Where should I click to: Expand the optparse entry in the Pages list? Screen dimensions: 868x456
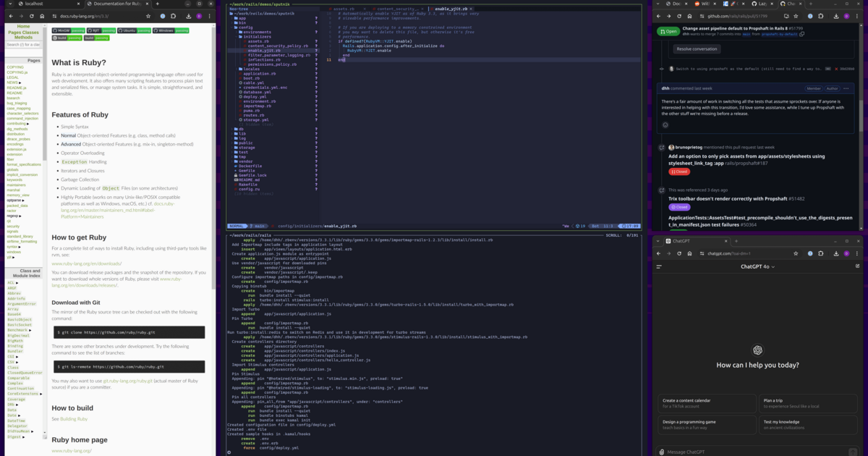click(x=24, y=200)
